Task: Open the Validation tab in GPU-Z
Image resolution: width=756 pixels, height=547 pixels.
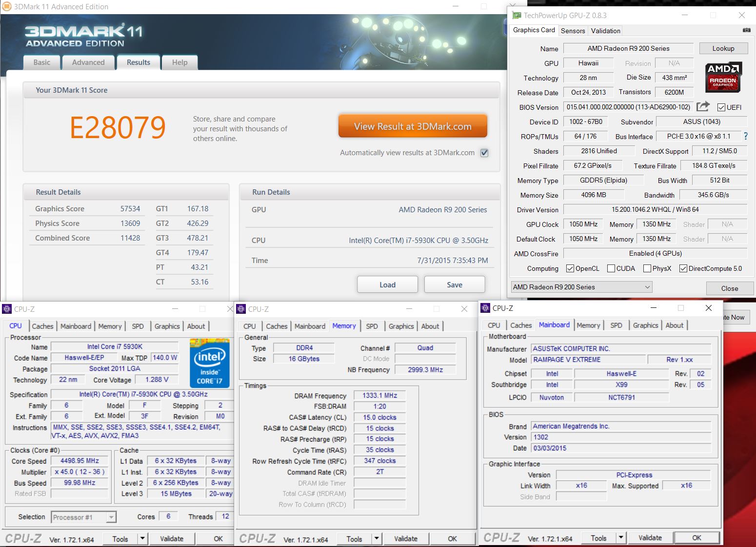Action: point(605,31)
